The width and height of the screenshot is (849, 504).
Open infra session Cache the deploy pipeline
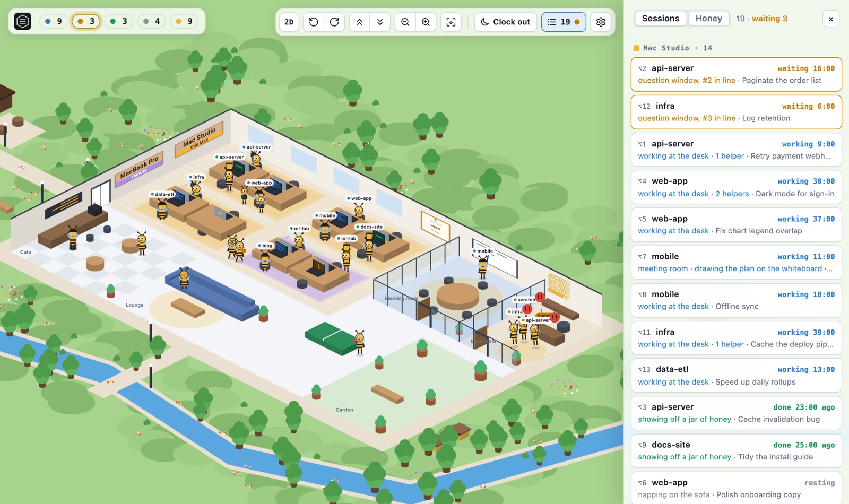pyautogui.click(x=736, y=338)
